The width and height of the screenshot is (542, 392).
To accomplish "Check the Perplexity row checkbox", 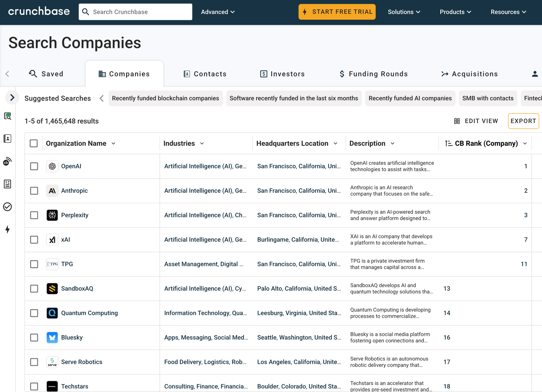I will coord(34,215).
